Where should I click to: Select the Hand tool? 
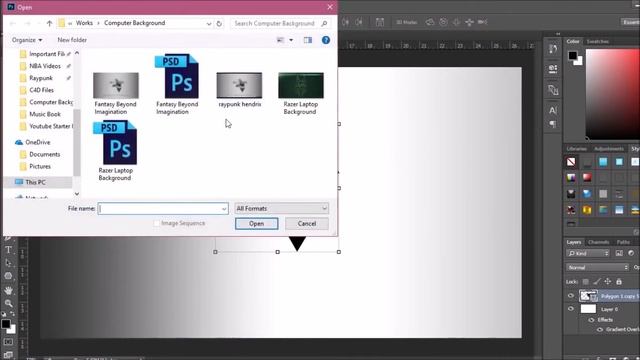click(x=8, y=290)
